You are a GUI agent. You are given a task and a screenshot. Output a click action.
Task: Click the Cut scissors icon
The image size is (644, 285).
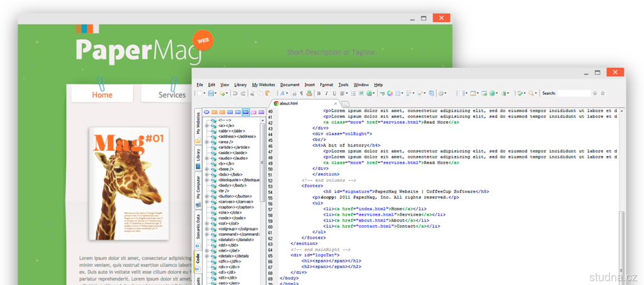pyautogui.click(x=252, y=93)
